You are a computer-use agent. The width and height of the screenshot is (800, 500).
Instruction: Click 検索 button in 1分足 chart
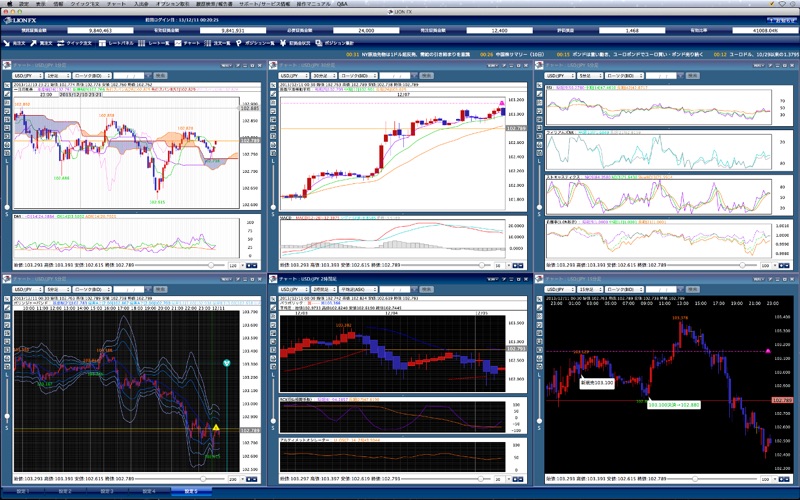tap(160, 76)
